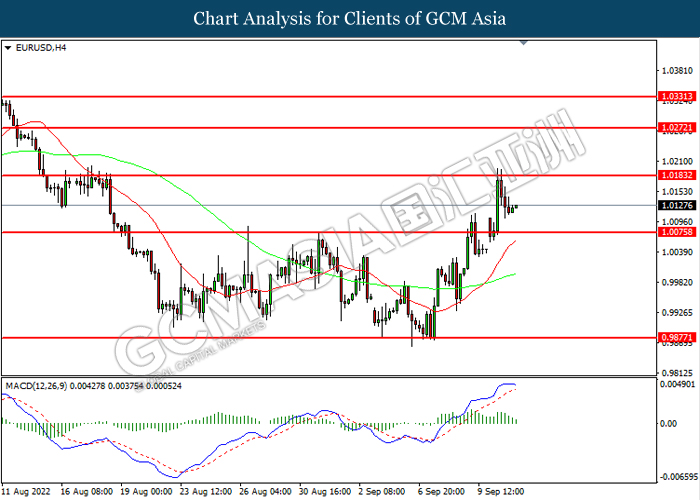700x500 pixels.
Task: Click the 0.99820 price axis value
Action: (x=677, y=282)
